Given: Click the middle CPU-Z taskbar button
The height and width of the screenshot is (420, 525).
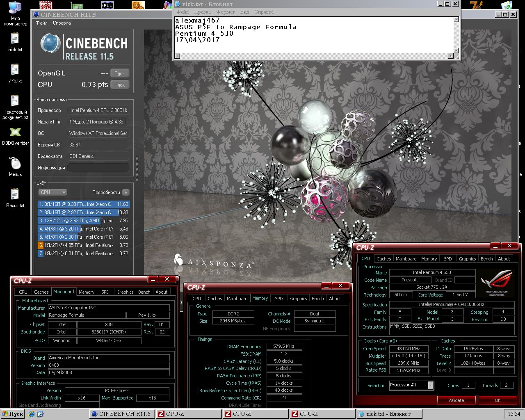Looking at the screenshot, I should (x=255, y=414).
